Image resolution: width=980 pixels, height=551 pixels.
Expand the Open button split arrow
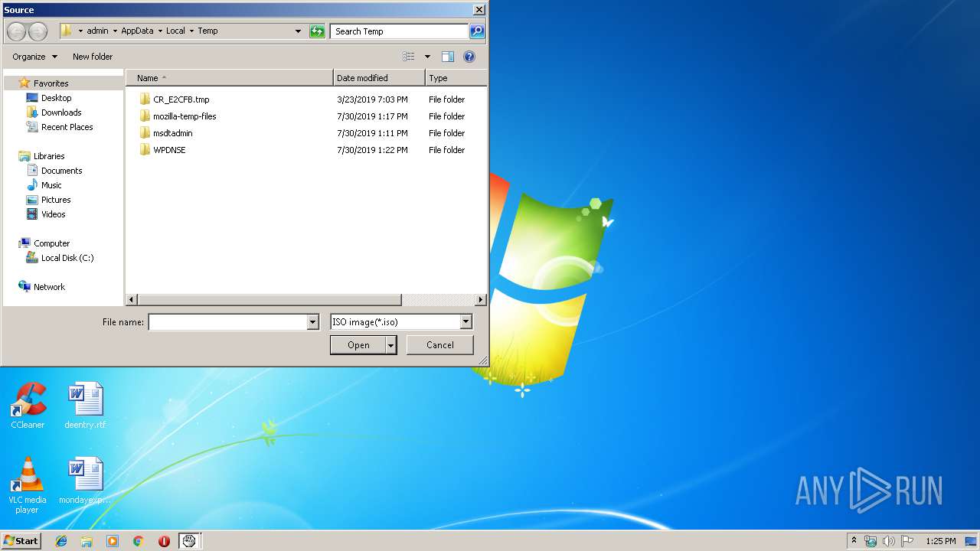tap(391, 345)
